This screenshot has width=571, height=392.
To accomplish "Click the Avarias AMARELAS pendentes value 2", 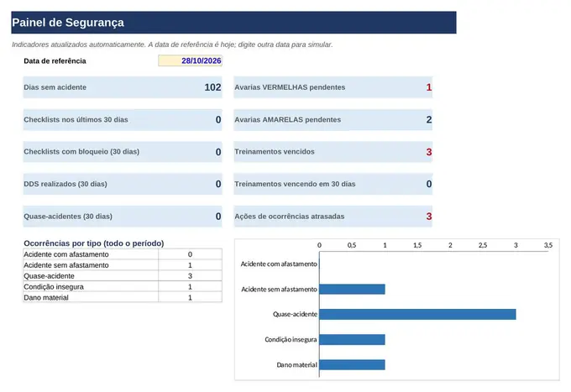I will (x=429, y=120).
